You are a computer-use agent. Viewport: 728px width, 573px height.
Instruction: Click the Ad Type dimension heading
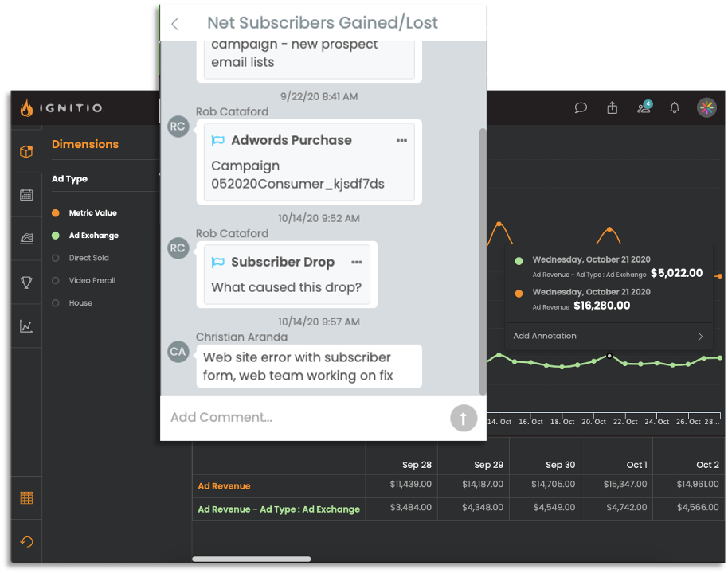pos(69,178)
